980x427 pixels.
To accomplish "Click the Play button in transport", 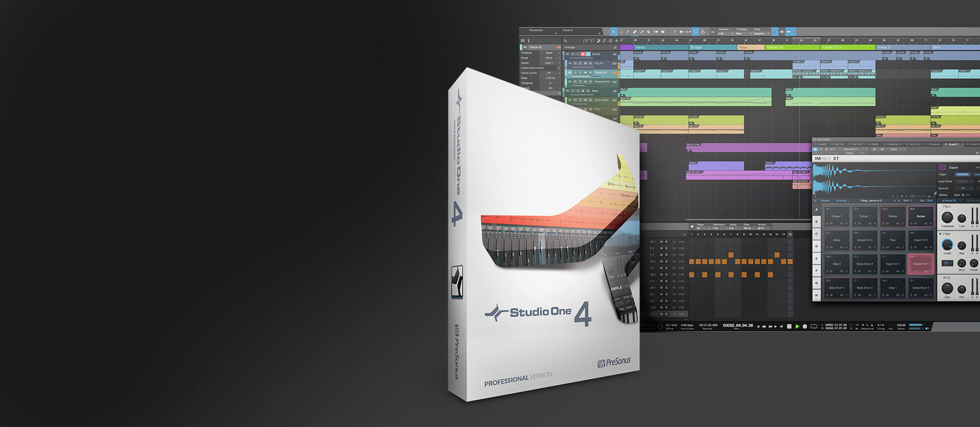I will coord(797,326).
